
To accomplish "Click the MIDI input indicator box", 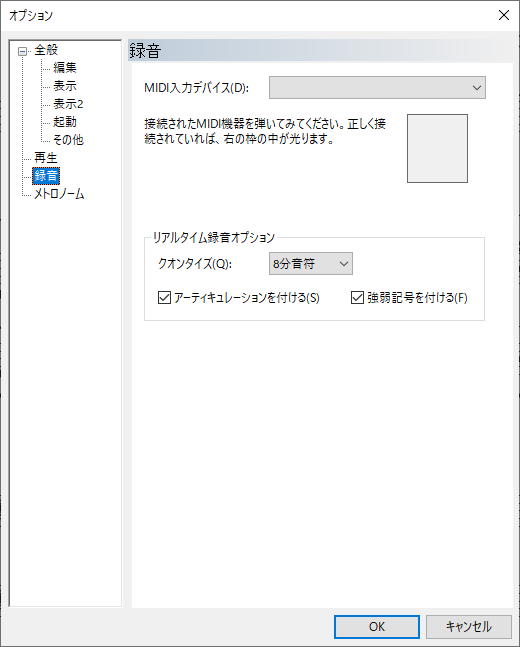I will click(x=437, y=149).
